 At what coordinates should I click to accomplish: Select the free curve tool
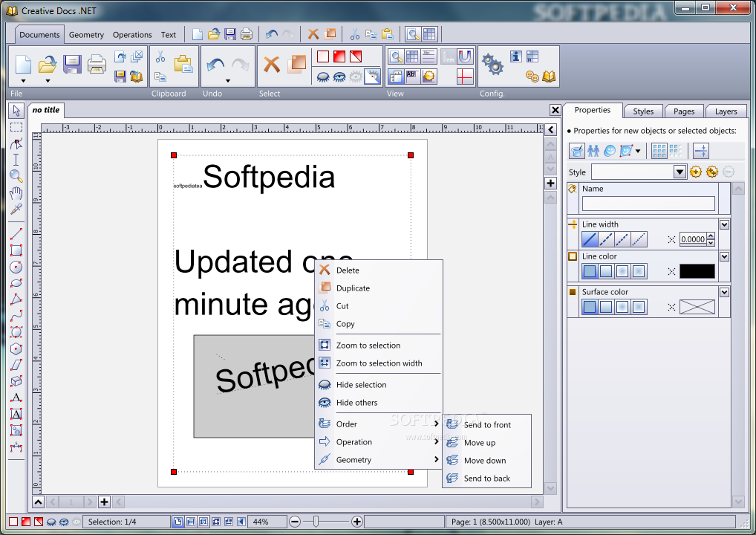click(x=16, y=316)
